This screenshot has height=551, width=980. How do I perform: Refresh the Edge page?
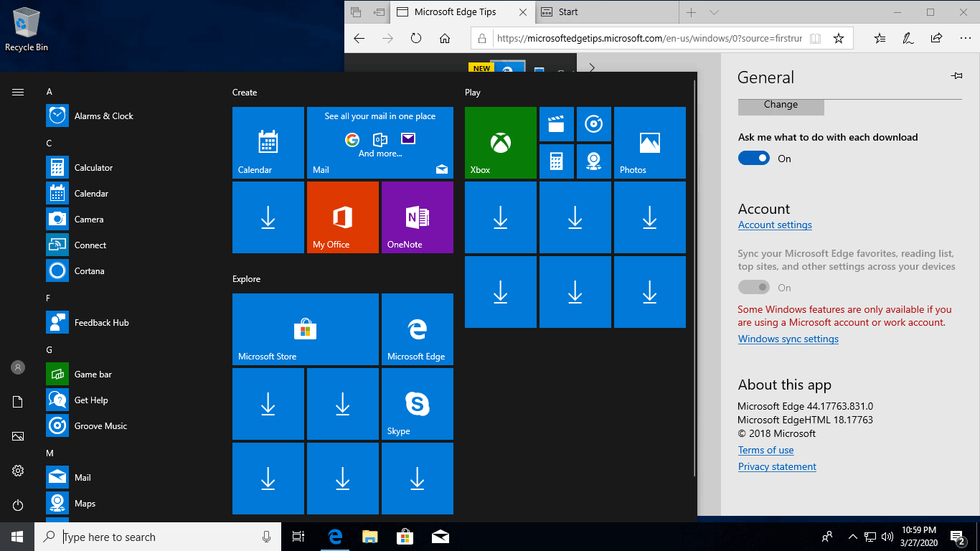(x=416, y=39)
